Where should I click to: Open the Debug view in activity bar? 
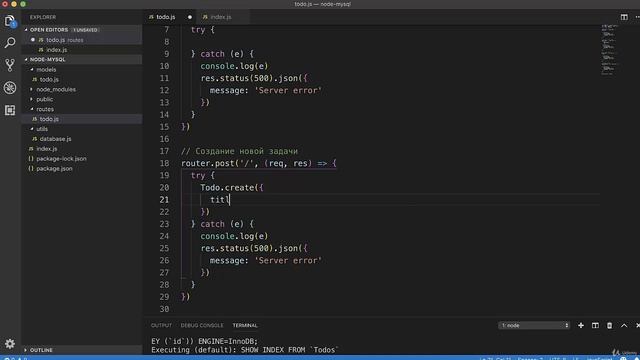(10, 88)
